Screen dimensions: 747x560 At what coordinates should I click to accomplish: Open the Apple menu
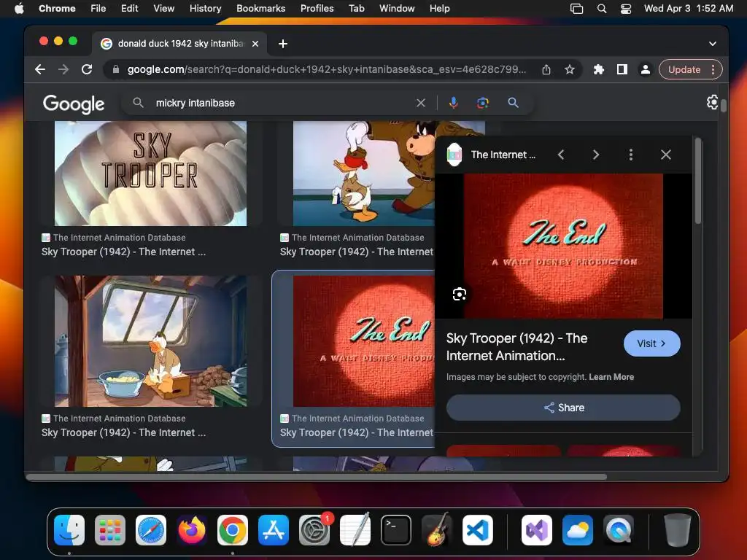tap(19, 9)
